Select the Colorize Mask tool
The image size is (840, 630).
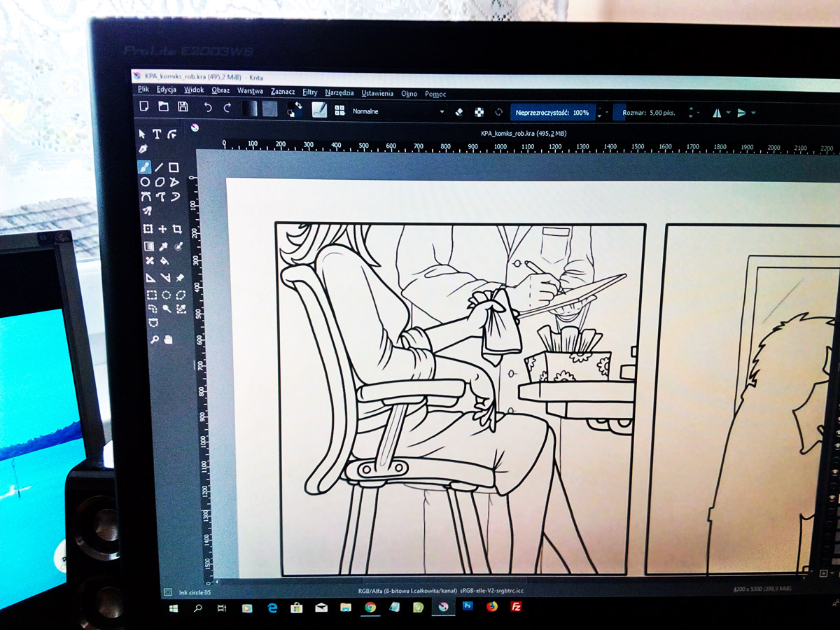coord(178,246)
